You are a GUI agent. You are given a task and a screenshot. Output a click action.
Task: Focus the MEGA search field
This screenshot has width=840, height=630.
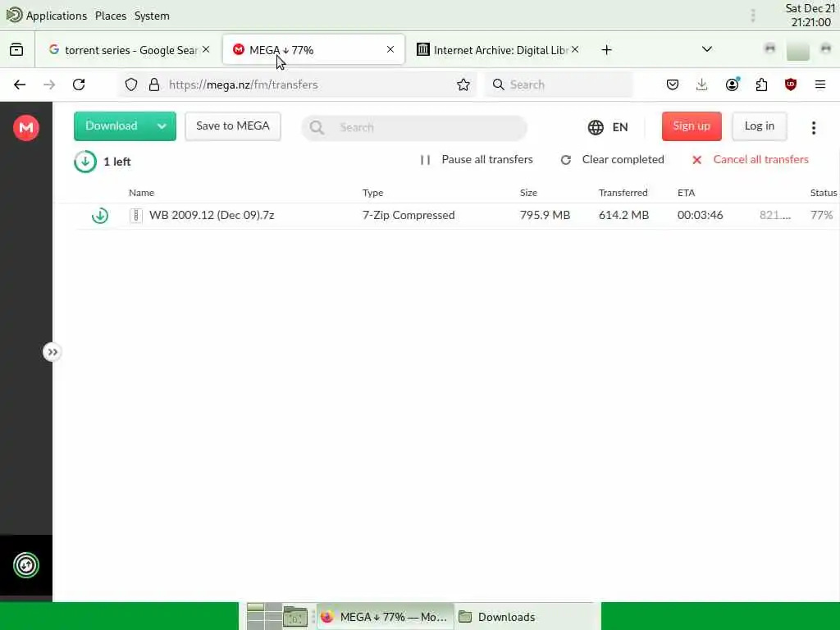point(414,127)
